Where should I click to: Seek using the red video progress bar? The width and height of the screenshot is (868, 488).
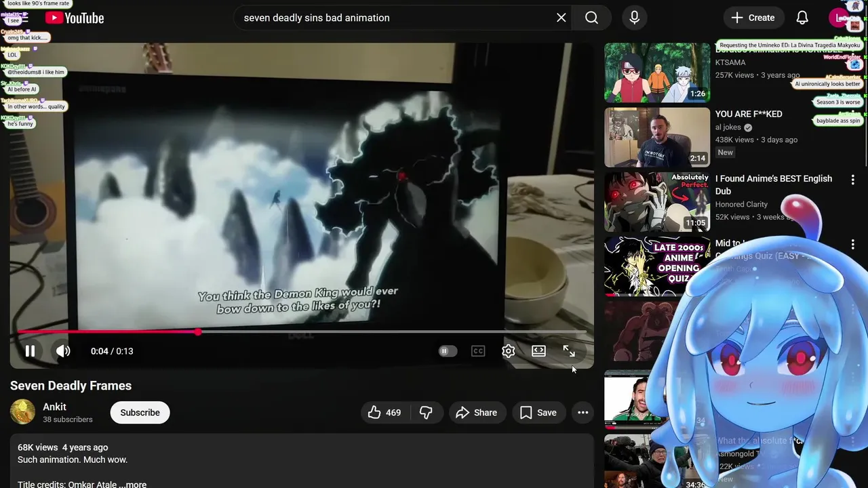coord(302,332)
